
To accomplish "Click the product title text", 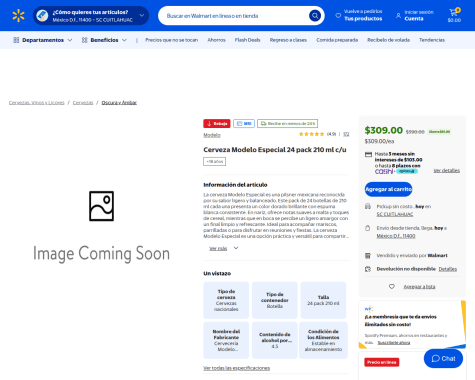I will [x=275, y=150].
